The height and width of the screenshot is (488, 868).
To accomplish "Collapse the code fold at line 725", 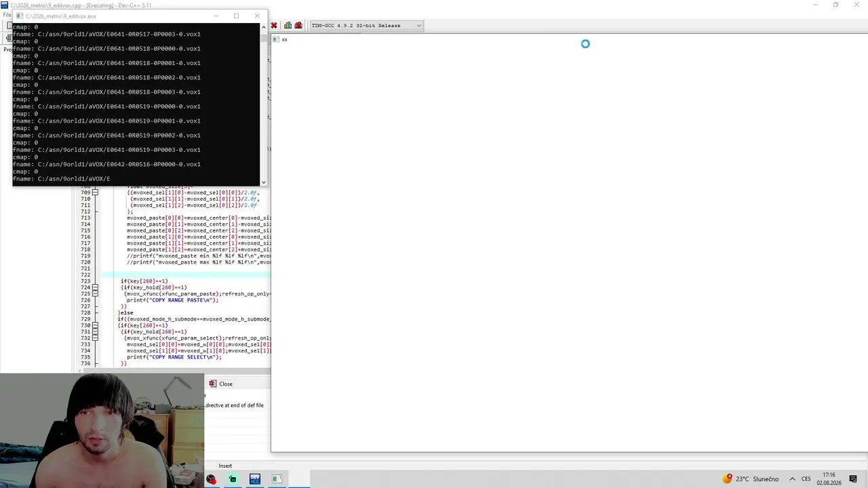I will click(x=95, y=293).
